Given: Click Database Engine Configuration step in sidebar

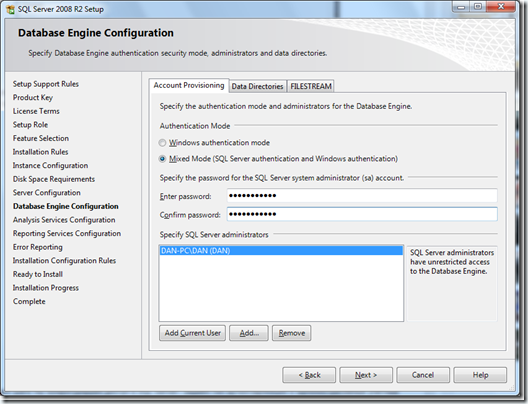Looking at the screenshot, I should (66, 206).
